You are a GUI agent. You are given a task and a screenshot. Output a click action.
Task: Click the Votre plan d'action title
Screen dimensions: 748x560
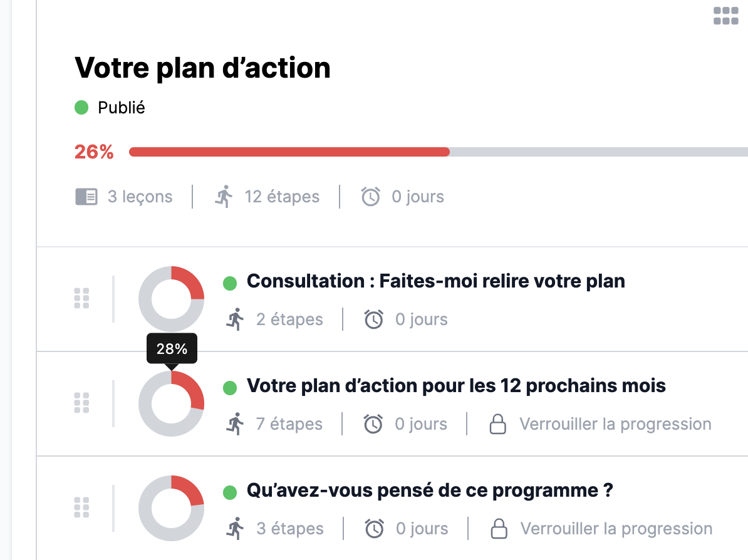point(202,68)
